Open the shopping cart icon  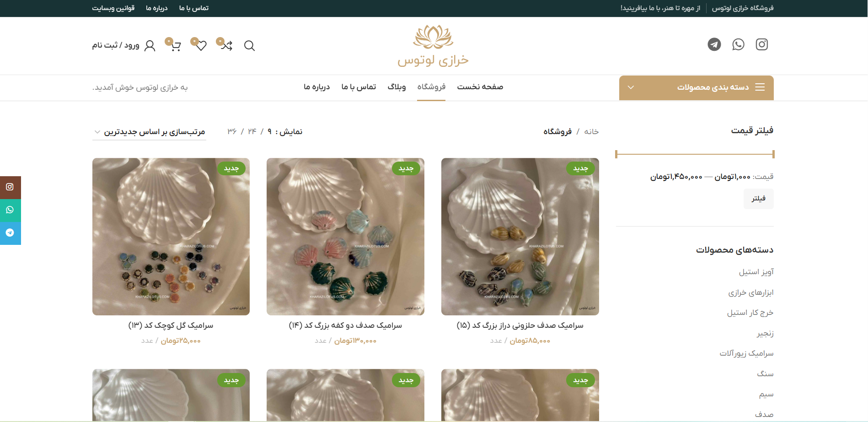coord(174,45)
